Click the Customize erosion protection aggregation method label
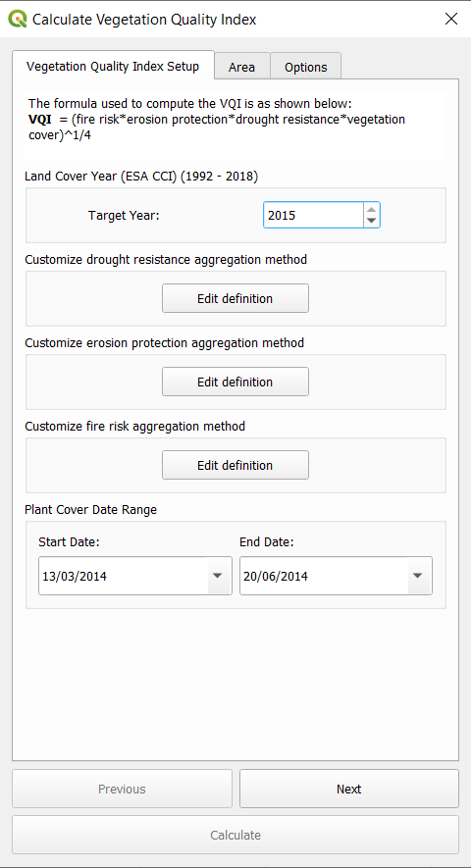 [165, 342]
